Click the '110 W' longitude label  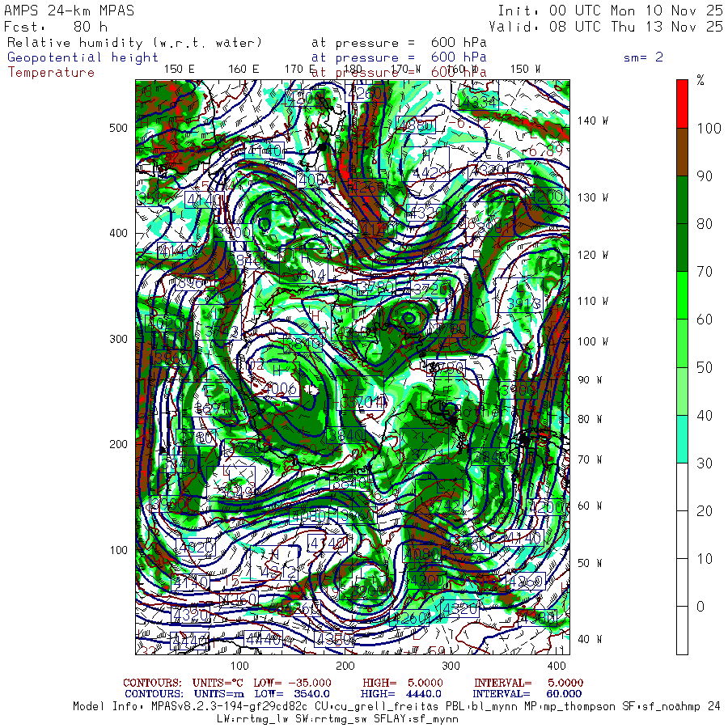(x=592, y=302)
